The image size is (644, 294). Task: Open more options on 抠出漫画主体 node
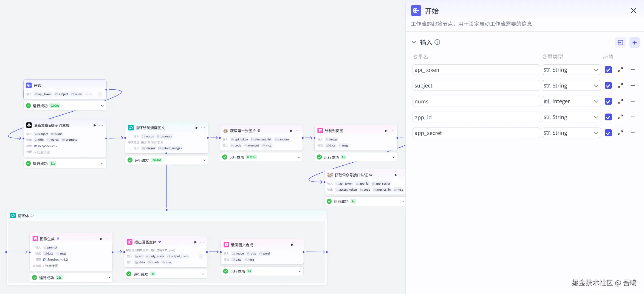(x=202, y=242)
